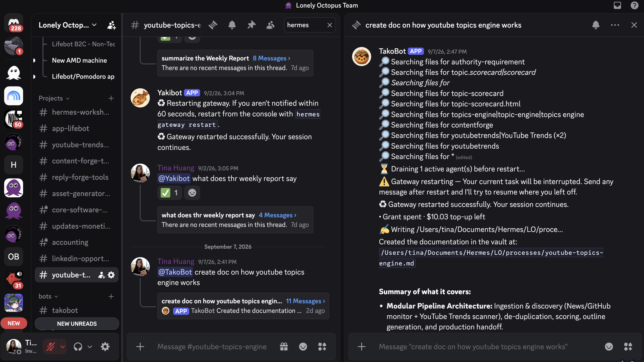Open content-forge channel
The height and width of the screenshot is (362, 644).
point(77,161)
